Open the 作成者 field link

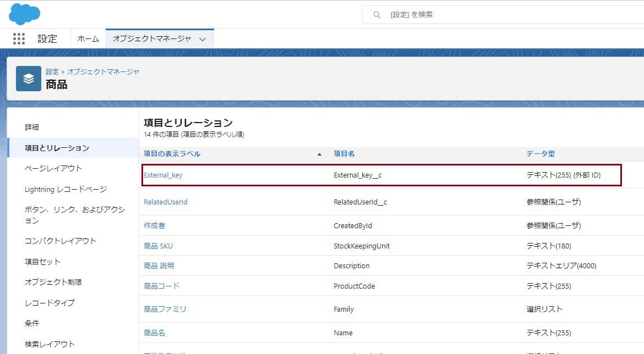coord(154,225)
